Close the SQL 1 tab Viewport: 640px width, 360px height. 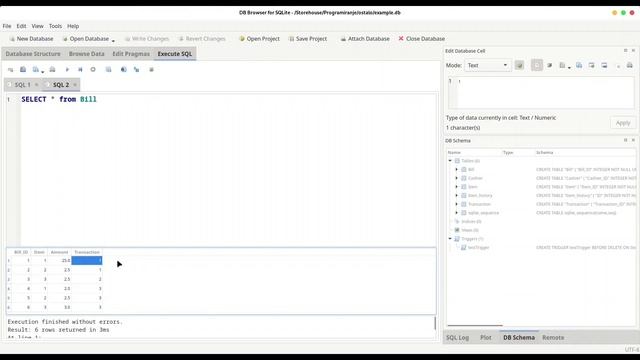click(x=36, y=85)
